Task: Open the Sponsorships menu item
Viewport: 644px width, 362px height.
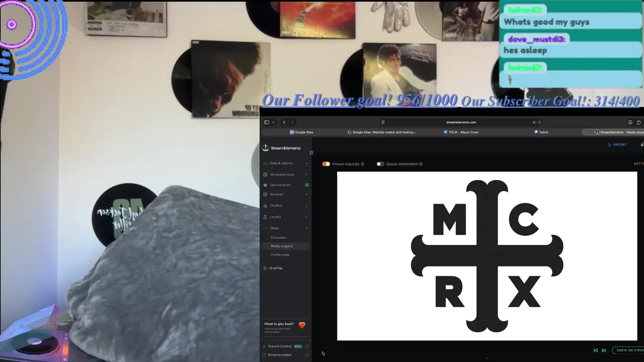Action: [285, 185]
